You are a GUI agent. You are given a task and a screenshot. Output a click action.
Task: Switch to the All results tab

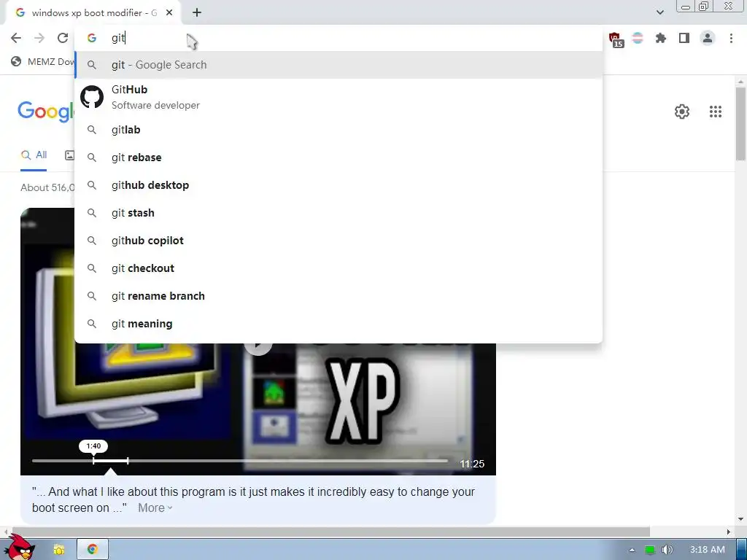pos(34,155)
